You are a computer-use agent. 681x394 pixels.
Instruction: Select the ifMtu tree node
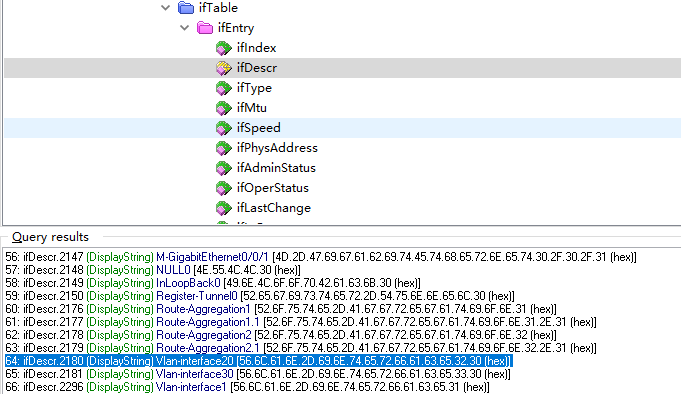(251, 108)
